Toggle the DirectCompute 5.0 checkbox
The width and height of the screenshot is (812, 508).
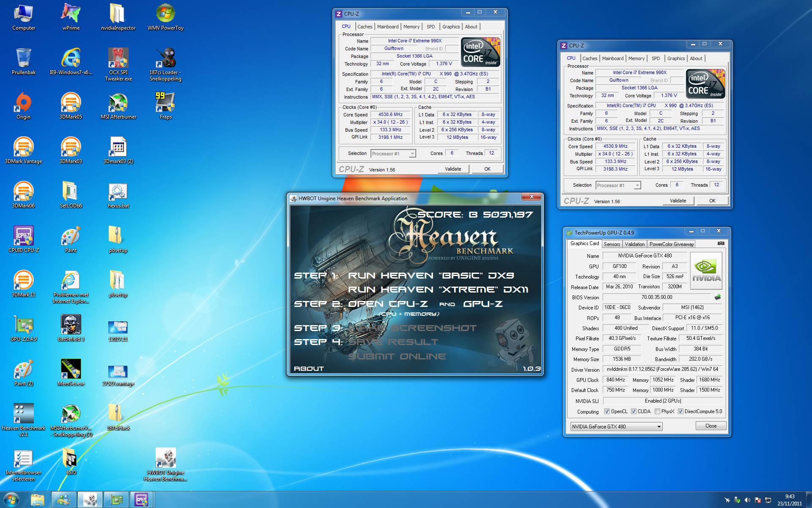[680, 411]
